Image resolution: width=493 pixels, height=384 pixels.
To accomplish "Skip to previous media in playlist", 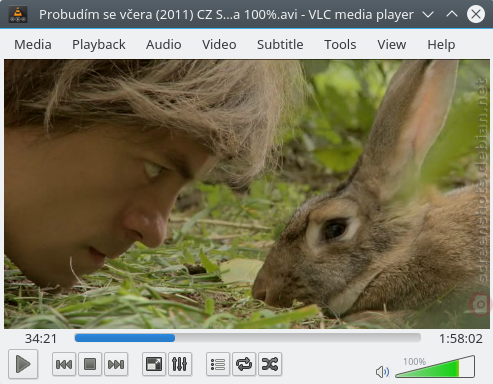I will (64, 364).
